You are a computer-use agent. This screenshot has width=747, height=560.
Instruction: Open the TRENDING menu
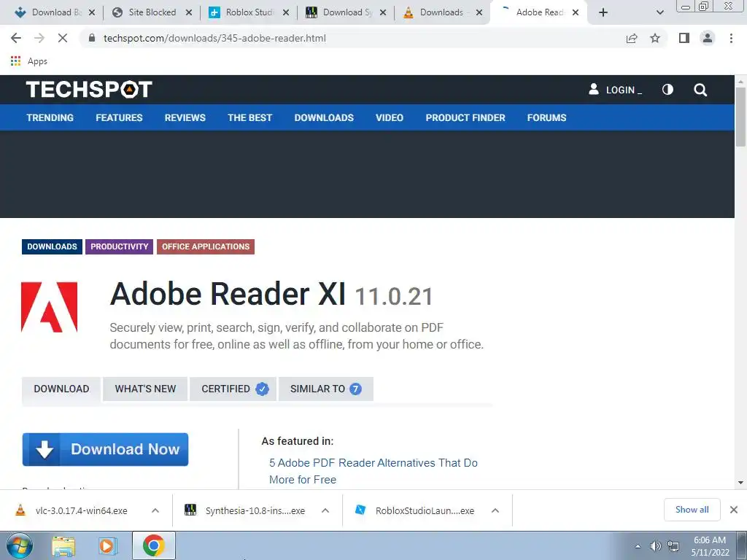(x=50, y=117)
